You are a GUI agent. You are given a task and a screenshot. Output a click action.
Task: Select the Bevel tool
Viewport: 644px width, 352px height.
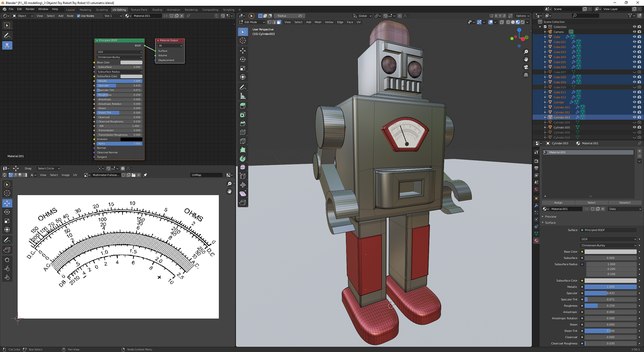tap(243, 123)
